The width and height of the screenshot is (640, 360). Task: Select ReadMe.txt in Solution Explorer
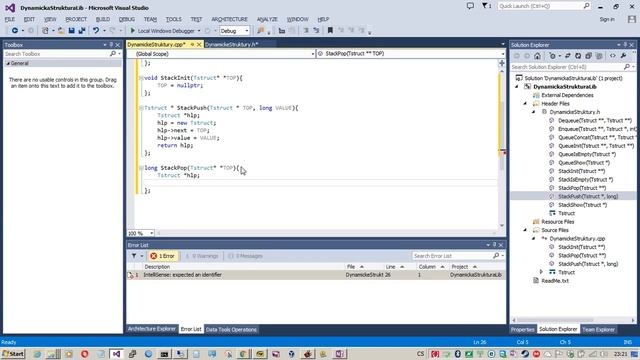click(554, 281)
